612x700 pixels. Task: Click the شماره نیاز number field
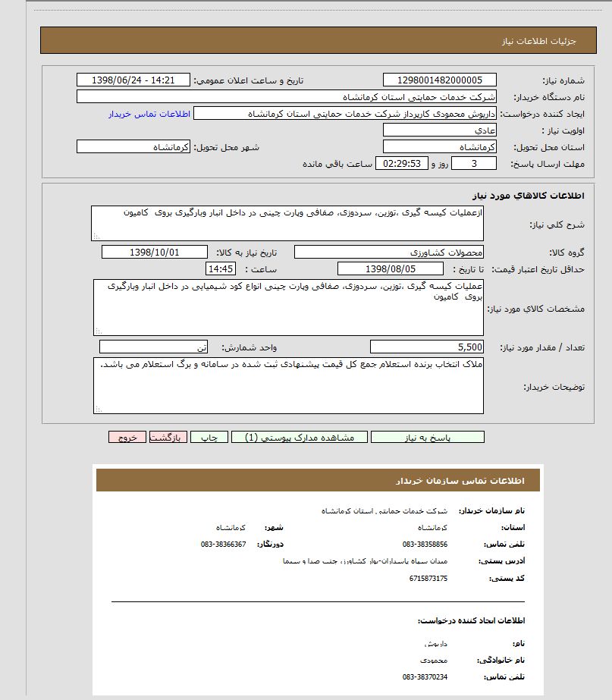point(440,80)
